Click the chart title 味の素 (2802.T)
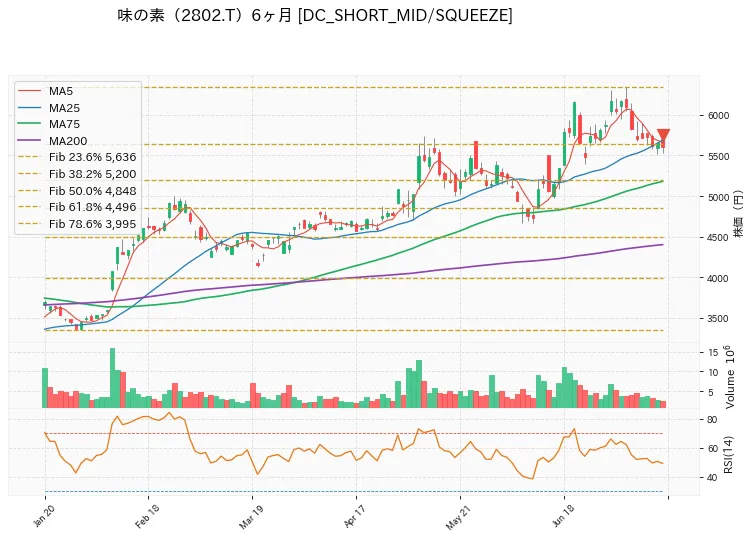The width and height of the screenshot is (752, 539). point(182,16)
